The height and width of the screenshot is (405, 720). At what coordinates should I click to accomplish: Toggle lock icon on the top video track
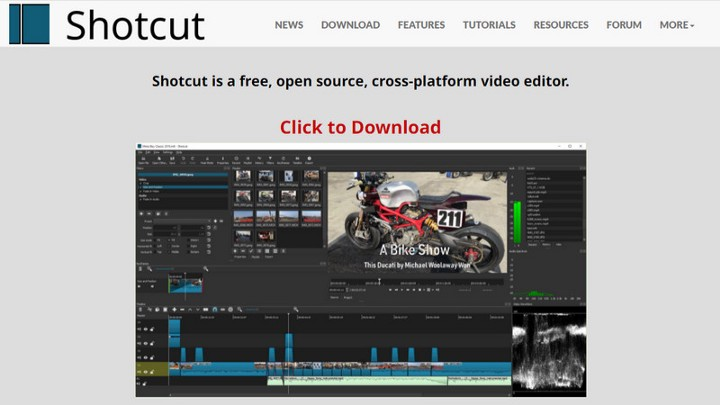pos(152,329)
